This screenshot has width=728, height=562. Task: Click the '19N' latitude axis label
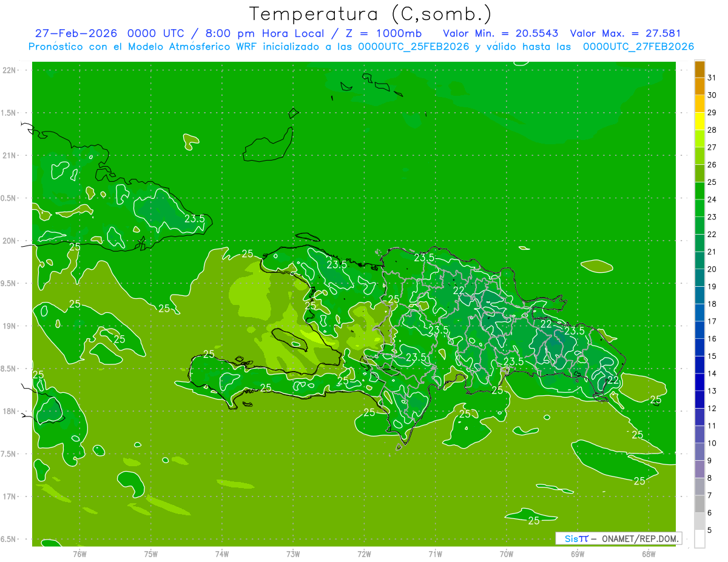10,326
